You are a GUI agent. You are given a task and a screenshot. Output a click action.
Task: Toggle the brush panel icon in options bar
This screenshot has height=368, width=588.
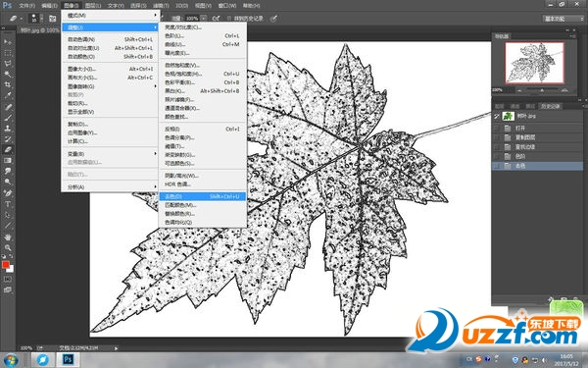[53, 18]
